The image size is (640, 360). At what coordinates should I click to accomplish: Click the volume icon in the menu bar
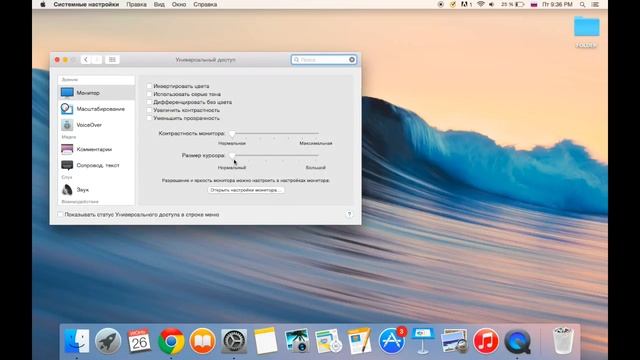click(x=491, y=4)
